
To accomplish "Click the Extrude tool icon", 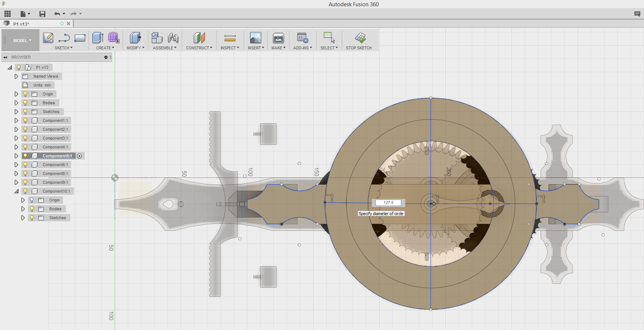I will coord(98,38).
